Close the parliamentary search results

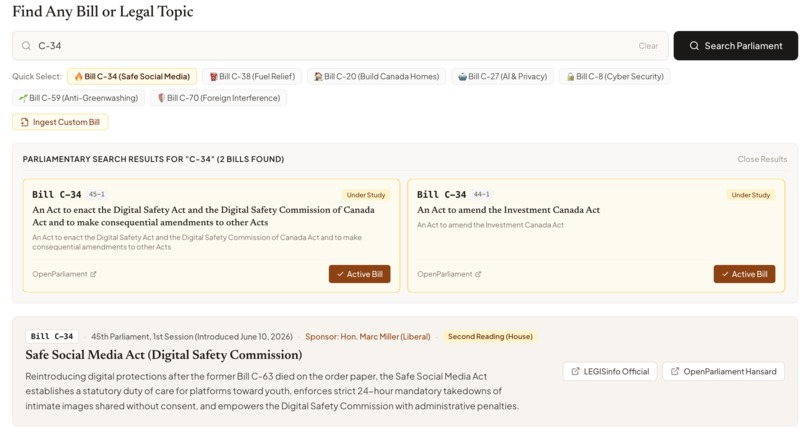point(762,159)
